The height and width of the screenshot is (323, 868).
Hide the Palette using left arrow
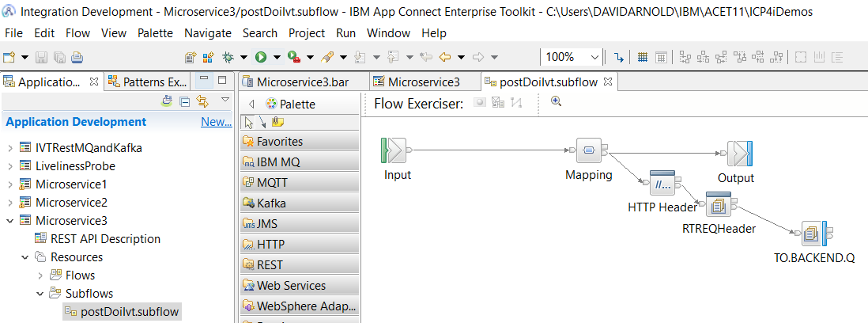click(252, 104)
